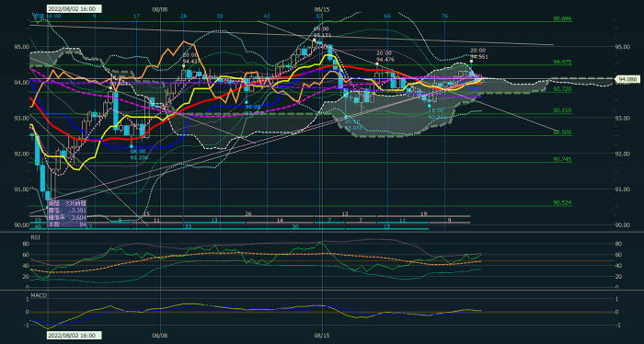
Task: Click the 95.00 label on left price axis
Action: 21,47
